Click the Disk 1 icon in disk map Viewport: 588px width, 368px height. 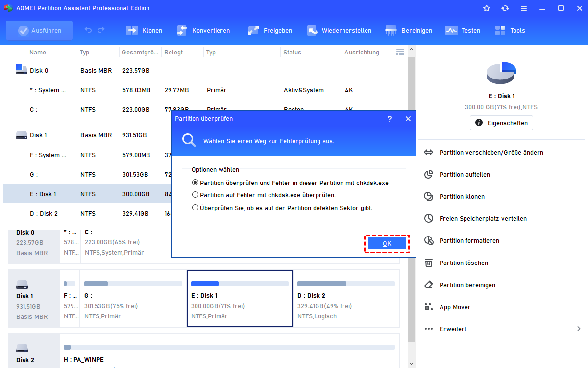[22, 285]
